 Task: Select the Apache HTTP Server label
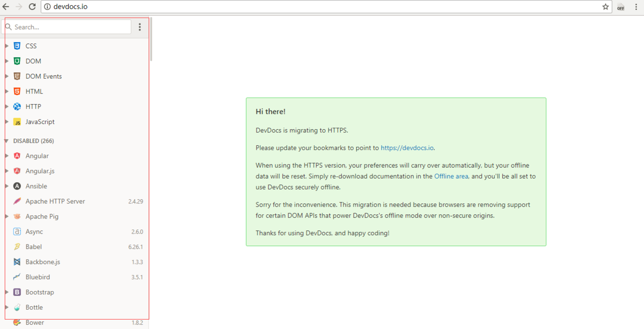pyautogui.click(x=55, y=201)
